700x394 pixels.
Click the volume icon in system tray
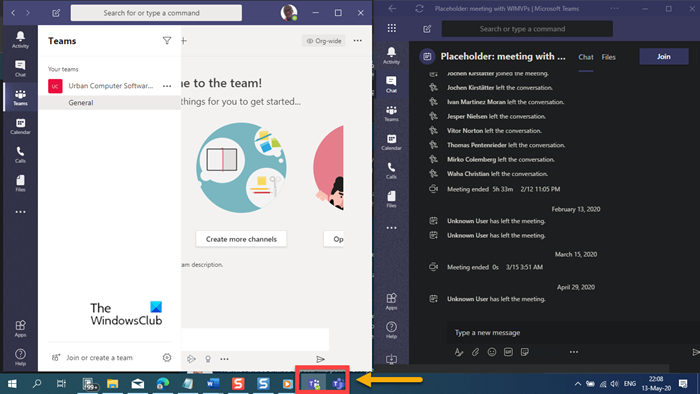pyautogui.click(x=614, y=383)
